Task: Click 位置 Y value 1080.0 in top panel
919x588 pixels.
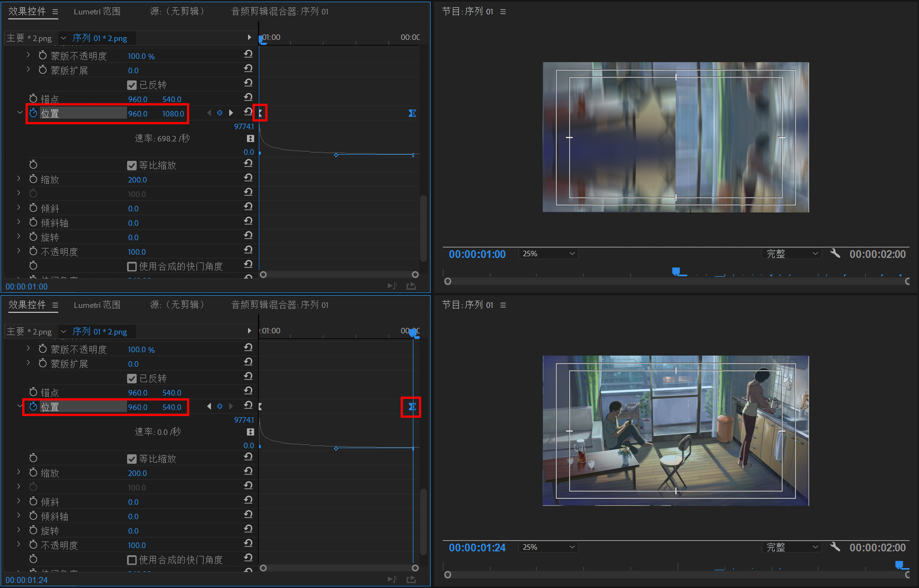Action: [173, 113]
